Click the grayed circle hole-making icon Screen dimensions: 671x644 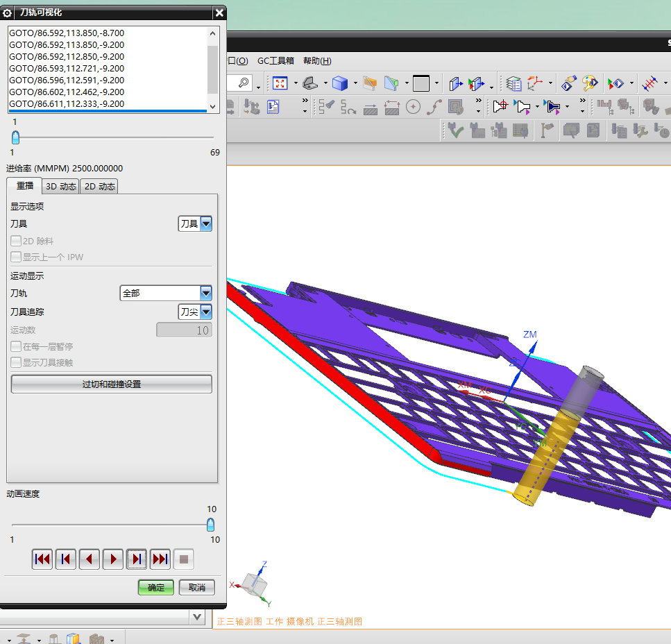(x=413, y=107)
